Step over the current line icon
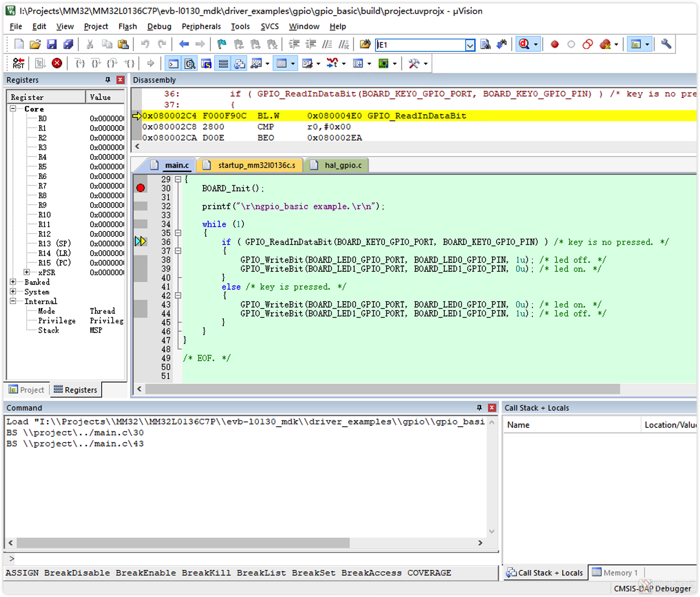Screen dimensions: 700x597 tap(96, 63)
